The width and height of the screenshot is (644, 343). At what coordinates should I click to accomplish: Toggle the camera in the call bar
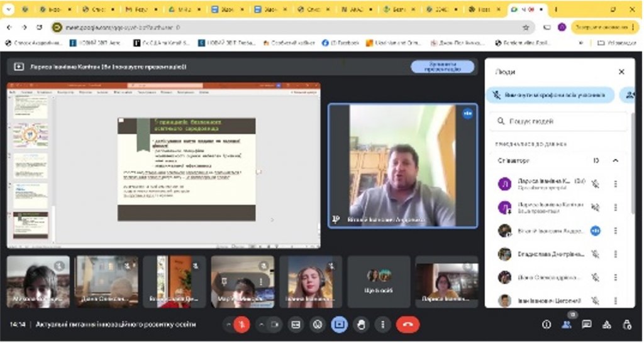pyautogui.click(x=274, y=324)
